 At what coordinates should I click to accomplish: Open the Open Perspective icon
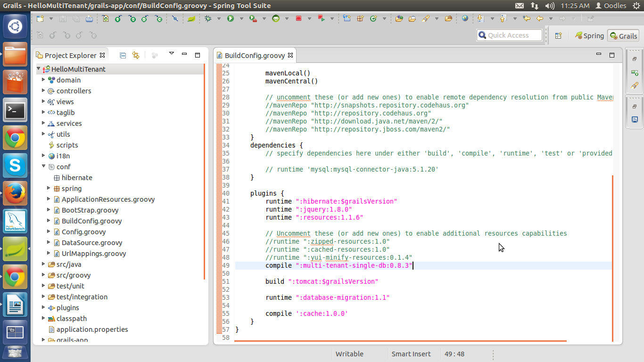pyautogui.click(x=558, y=35)
